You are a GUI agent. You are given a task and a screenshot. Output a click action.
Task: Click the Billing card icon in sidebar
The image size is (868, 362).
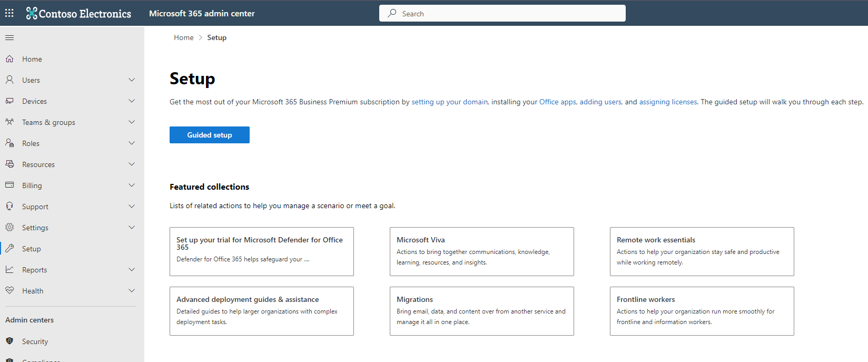coord(9,185)
